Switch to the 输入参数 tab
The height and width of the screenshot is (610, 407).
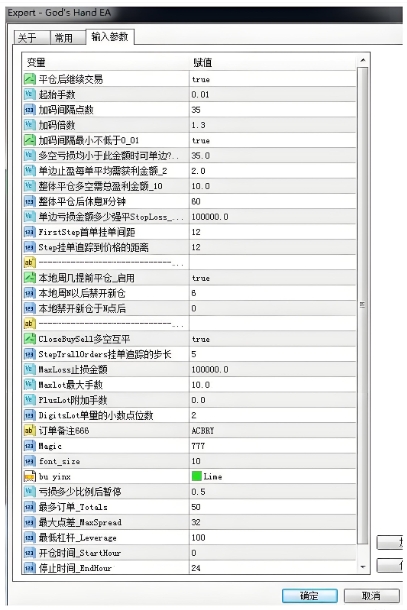(x=110, y=37)
